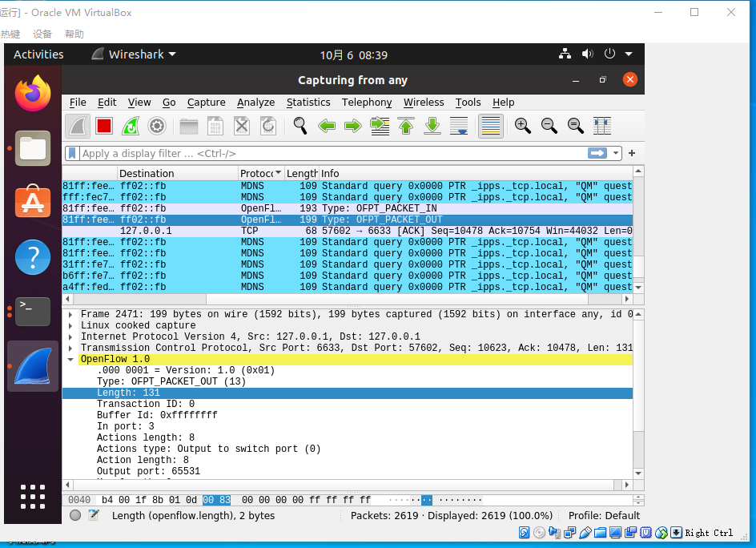Toggle auto-scroll to last packet during capture
Viewport: 756px width, 548px height.
coord(459,127)
